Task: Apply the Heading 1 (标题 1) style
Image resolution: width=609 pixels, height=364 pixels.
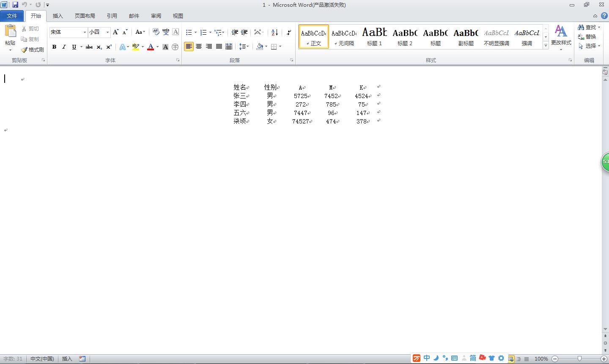Action: pyautogui.click(x=374, y=36)
